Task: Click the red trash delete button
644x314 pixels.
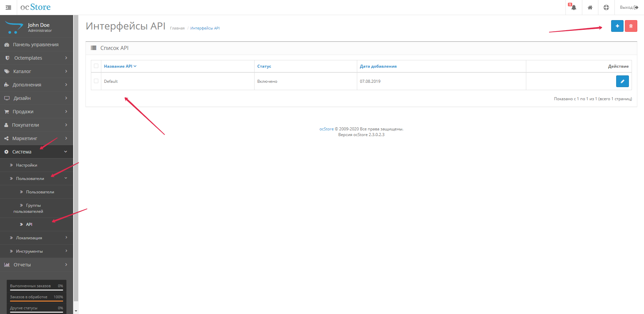Action: click(631, 26)
